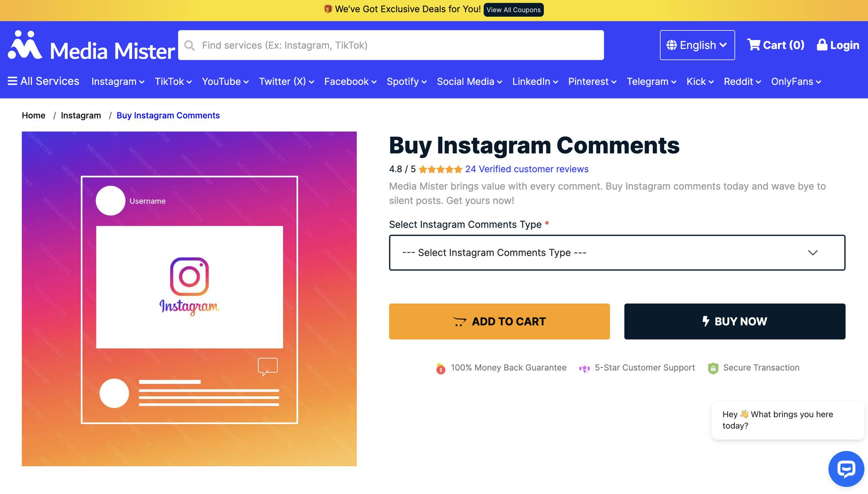Screen dimensions: 868x494
Task: Click the ADD TO CART button
Action: coord(500,321)
